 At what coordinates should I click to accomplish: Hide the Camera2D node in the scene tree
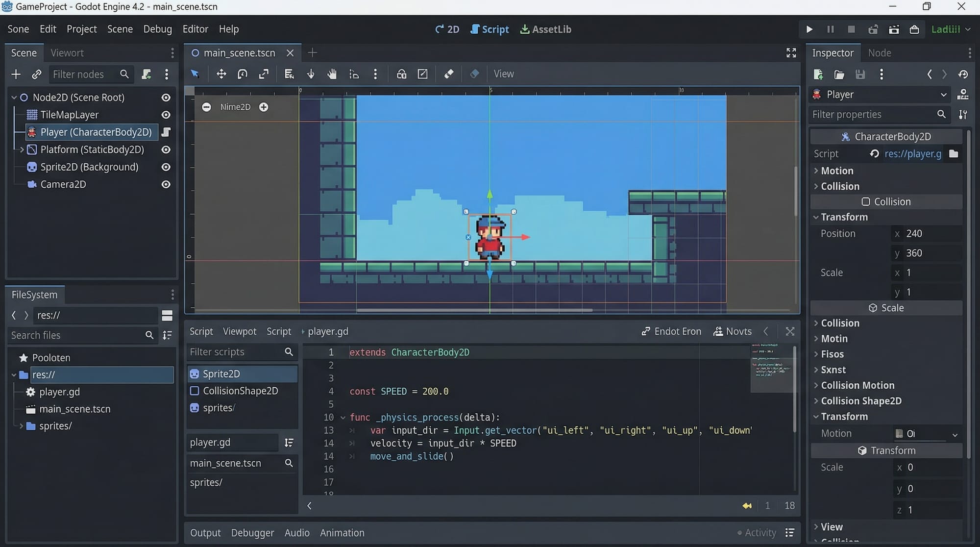click(166, 184)
